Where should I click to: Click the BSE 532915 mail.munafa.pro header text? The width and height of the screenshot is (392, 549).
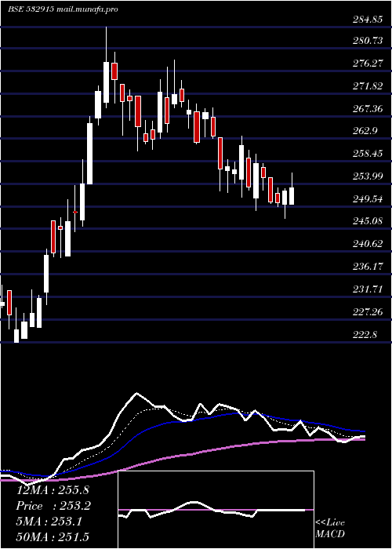63,9
